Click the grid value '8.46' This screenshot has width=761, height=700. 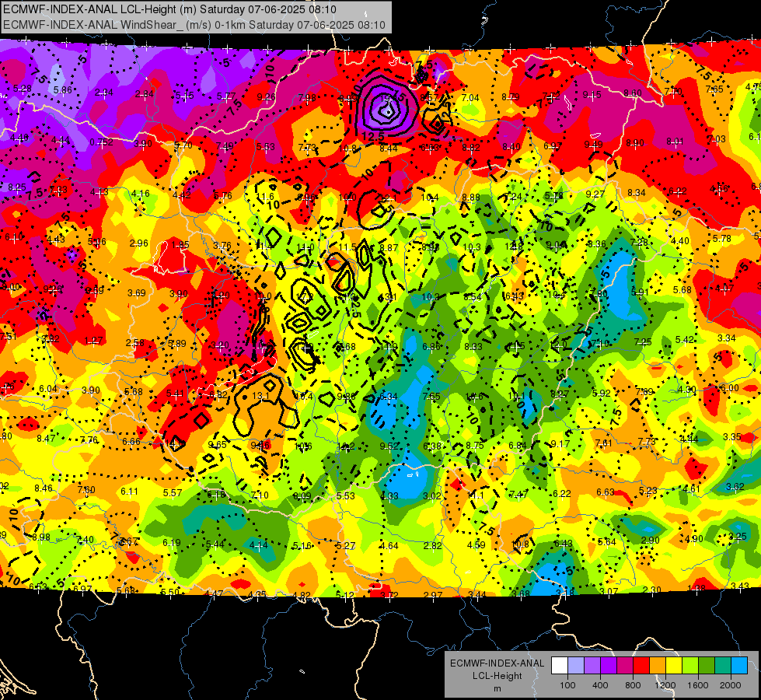coord(44,488)
